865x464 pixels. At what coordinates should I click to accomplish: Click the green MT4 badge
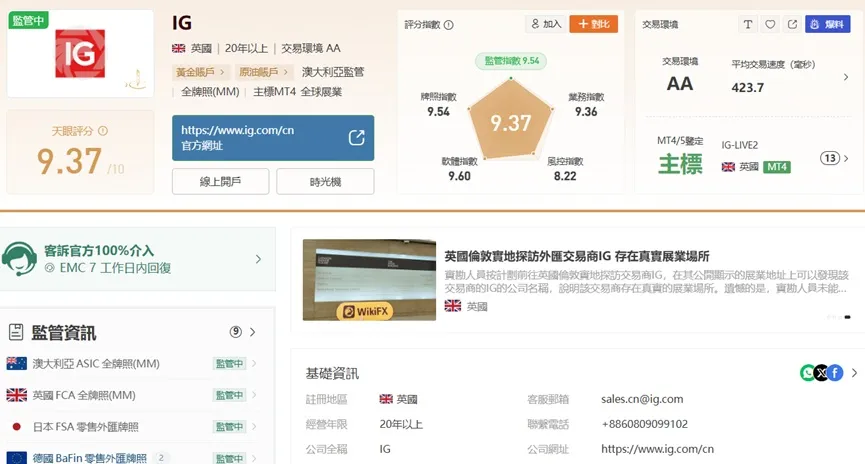777,167
